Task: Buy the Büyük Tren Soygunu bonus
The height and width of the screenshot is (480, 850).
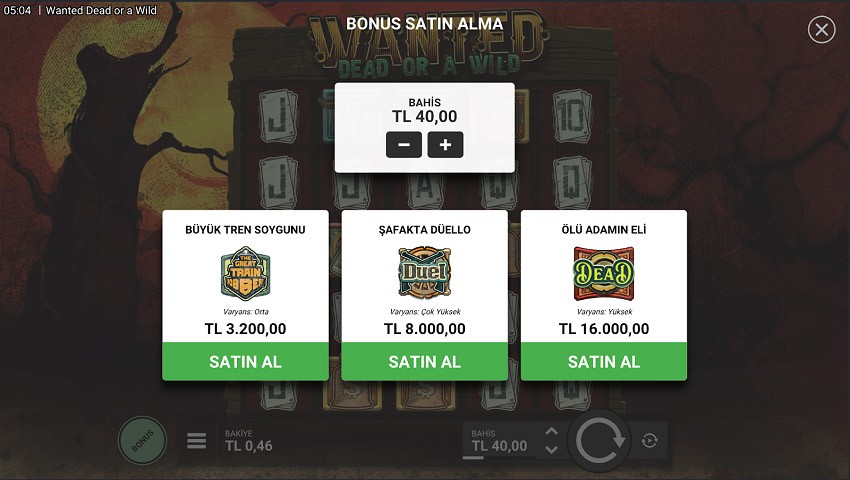Action: pyautogui.click(x=245, y=362)
